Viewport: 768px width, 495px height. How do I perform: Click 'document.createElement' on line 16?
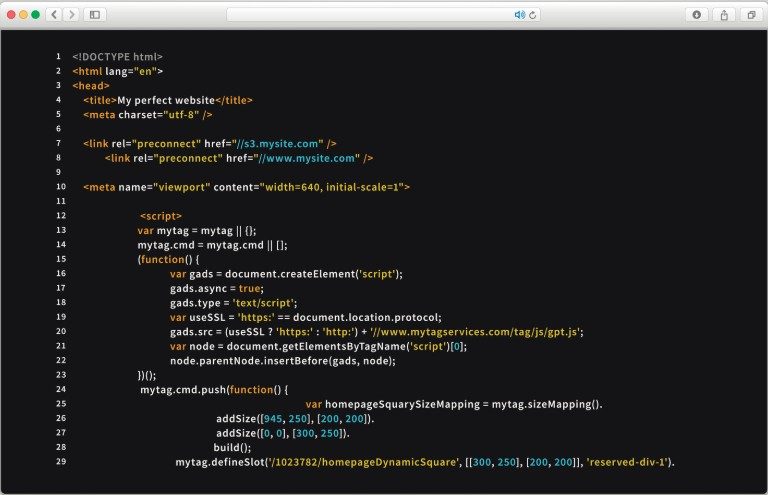[290, 274]
